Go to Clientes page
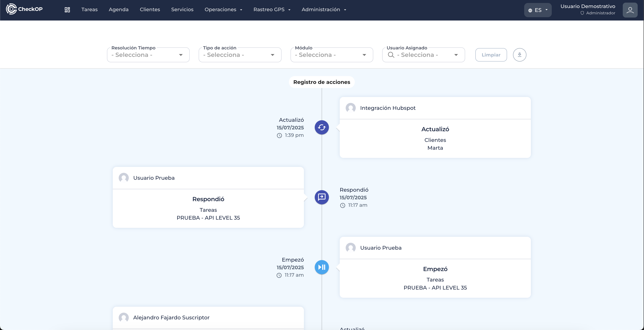The image size is (644, 330). tap(150, 10)
